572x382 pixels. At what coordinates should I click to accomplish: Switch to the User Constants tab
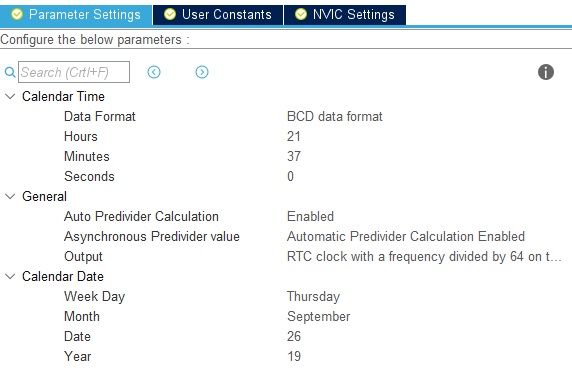(218, 15)
